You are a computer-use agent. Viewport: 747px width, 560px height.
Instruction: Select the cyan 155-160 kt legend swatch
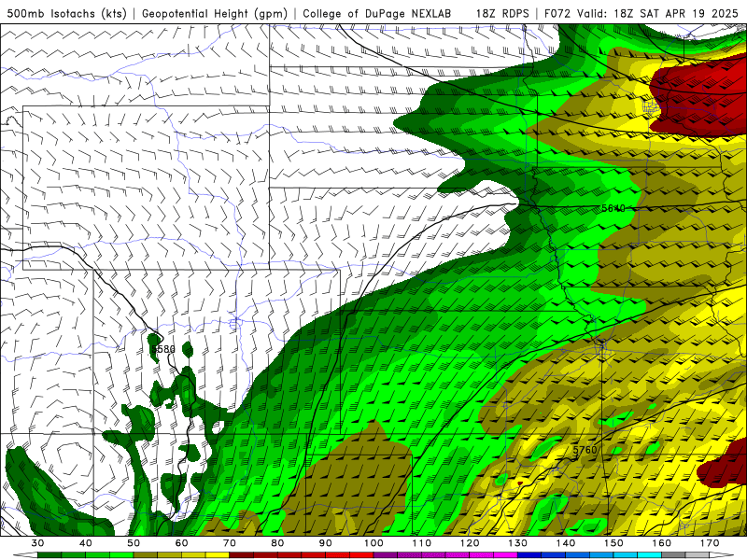coord(650,555)
